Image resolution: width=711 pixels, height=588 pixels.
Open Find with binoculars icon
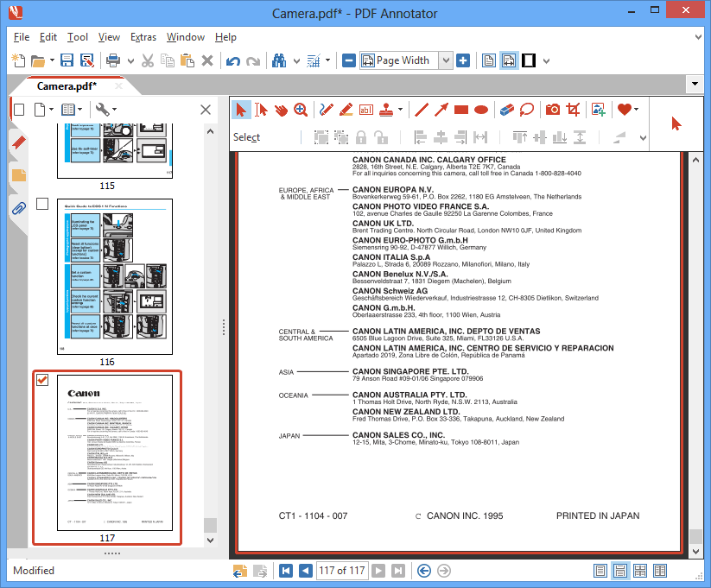pos(279,60)
